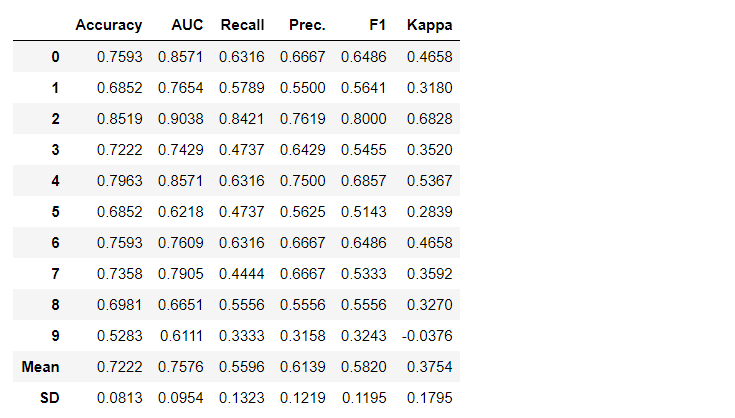Click the Recall cell showing 0.4444
Image resolution: width=735 pixels, height=418 pixels.
[241, 274]
